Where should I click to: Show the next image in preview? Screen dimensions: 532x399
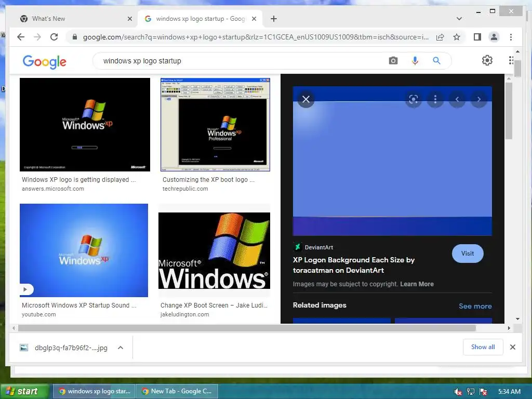click(479, 99)
